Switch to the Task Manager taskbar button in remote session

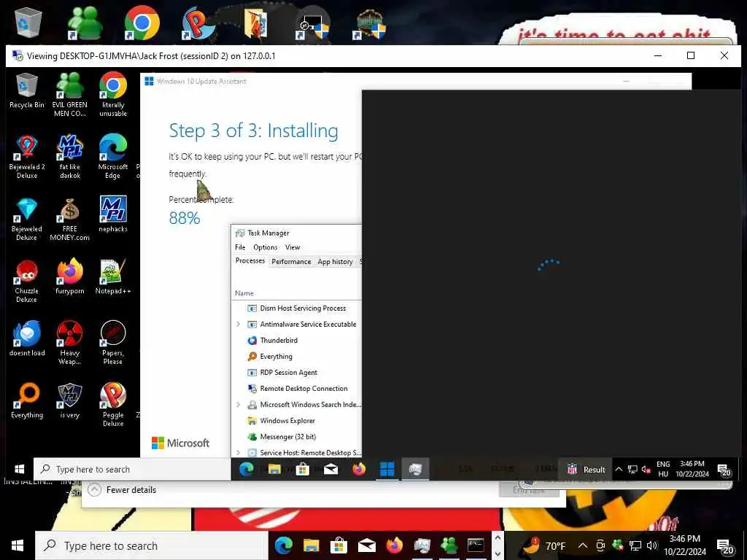point(415,469)
